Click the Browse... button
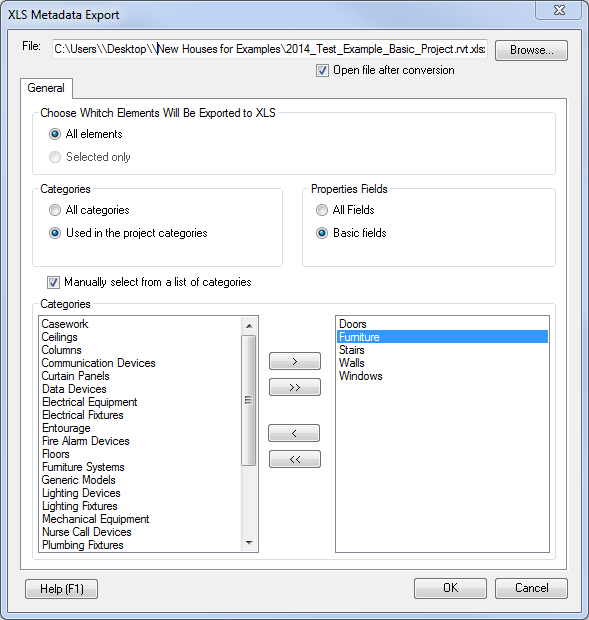589x620 pixels. (531, 50)
